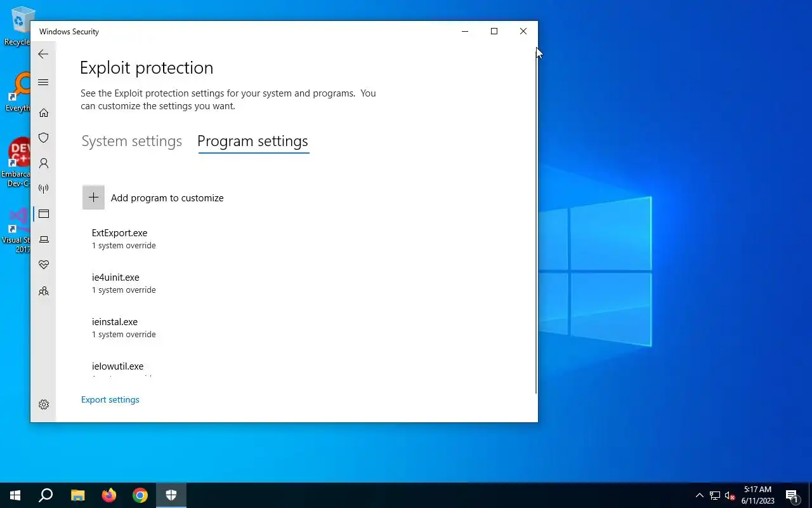Click Windows Security taskbar icon
This screenshot has width=812, height=508.
point(171,495)
